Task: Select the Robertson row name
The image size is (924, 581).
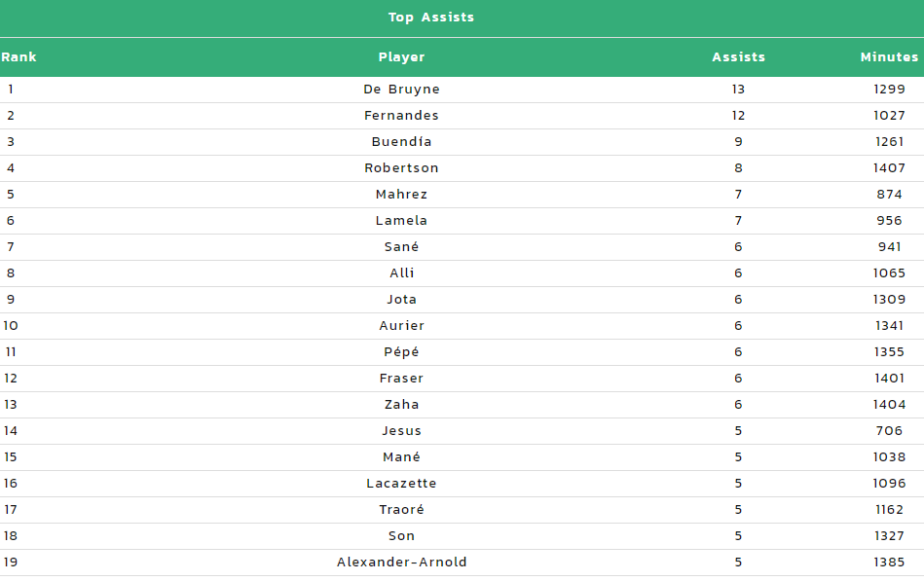Action: pyautogui.click(x=401, y=168)
